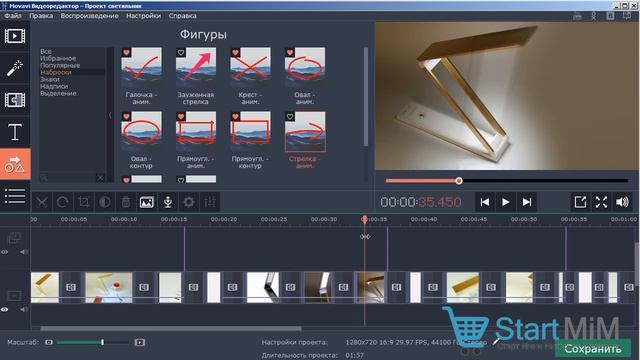Select the split scissors tool
Screen dimensions: 640x360
pyautogui.click(x=42, y=202)
